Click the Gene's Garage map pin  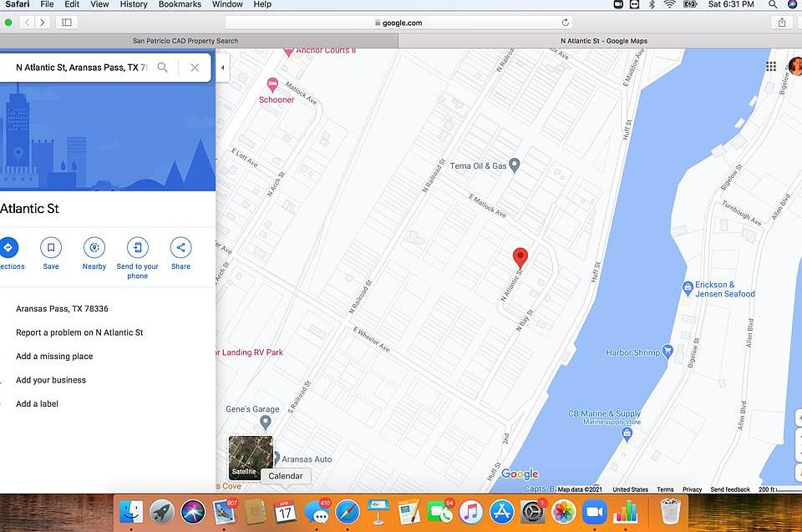265,423
